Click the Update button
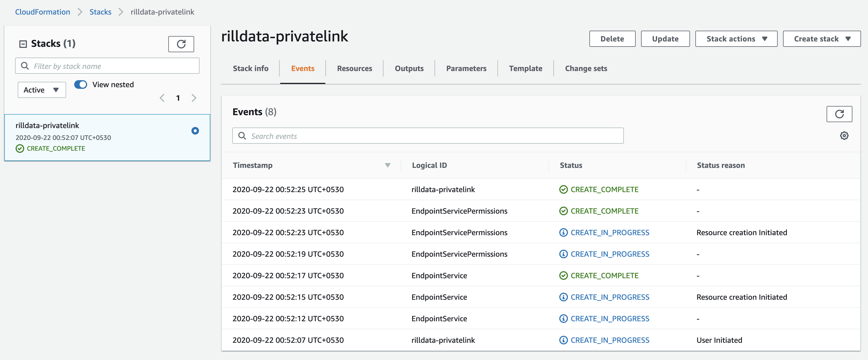The image size is (868, 360). (x=665, y=39)
